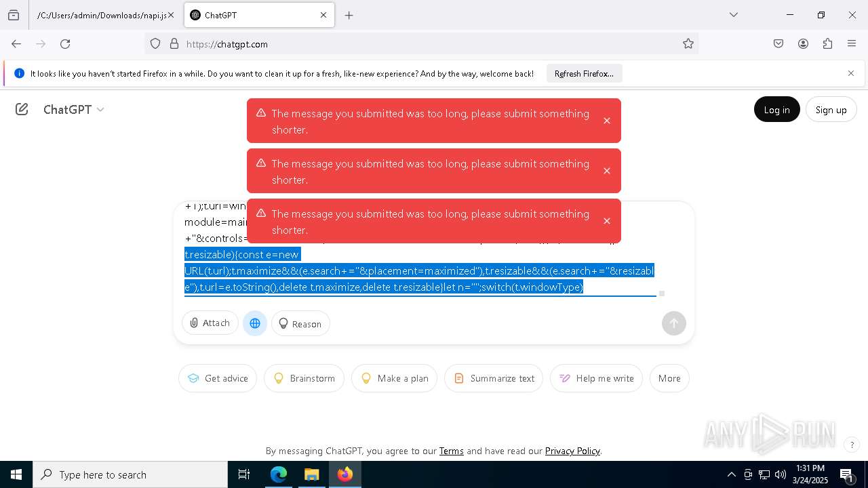Screen dimensions: 868x488
Task: Click the taskbar clock showing 1:31 PM
Action: click(x=810, y=474)
